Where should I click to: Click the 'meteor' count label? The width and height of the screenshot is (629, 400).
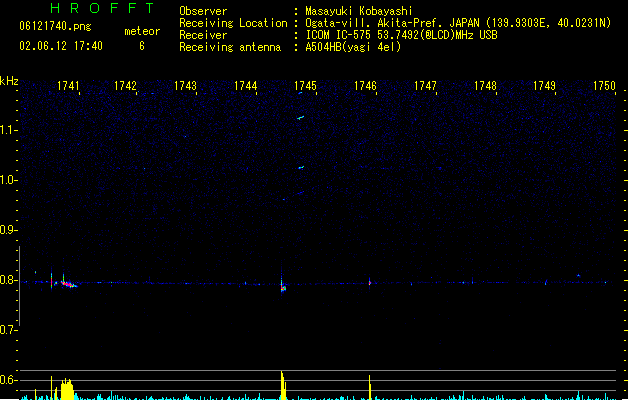click(x=142, y=31)
